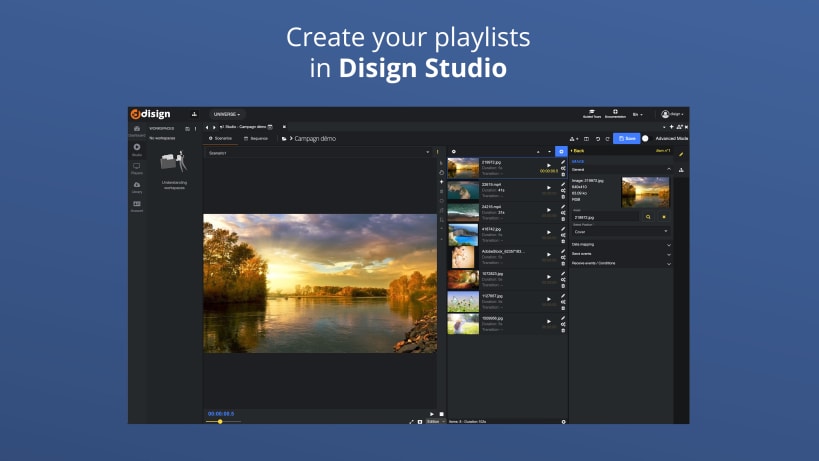819x461 pixels.
Task: Delete the 1127667.jpg item
Action: tap(563, 308)
